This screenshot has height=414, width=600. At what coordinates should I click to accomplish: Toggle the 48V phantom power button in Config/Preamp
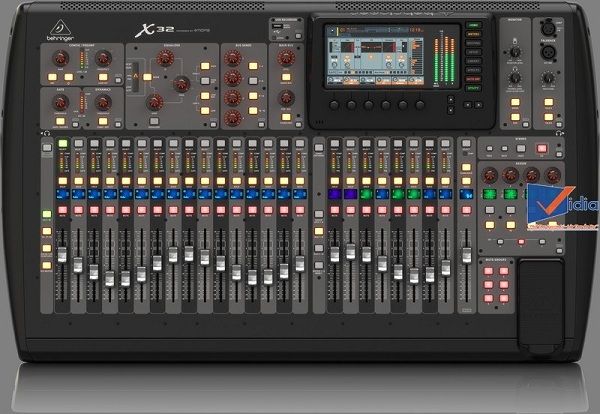(x=52, y=77)
